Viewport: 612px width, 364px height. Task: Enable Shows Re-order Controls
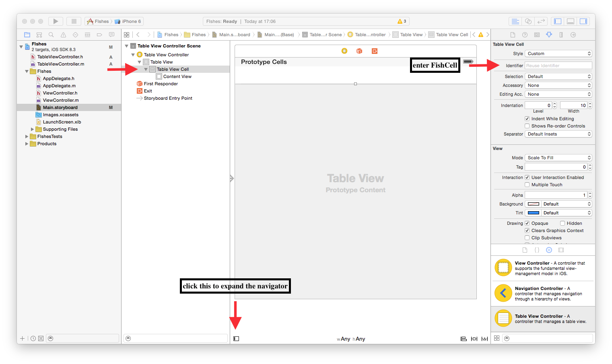(527, 126)
